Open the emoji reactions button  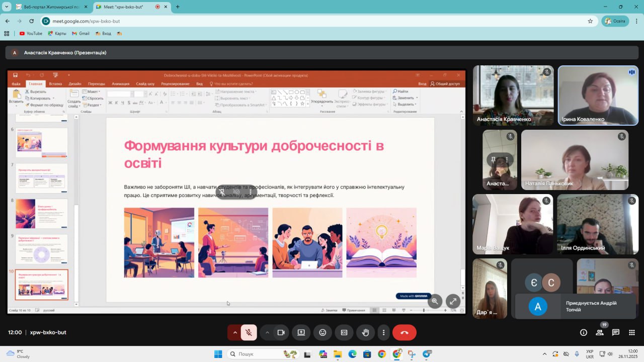(323, 332)
